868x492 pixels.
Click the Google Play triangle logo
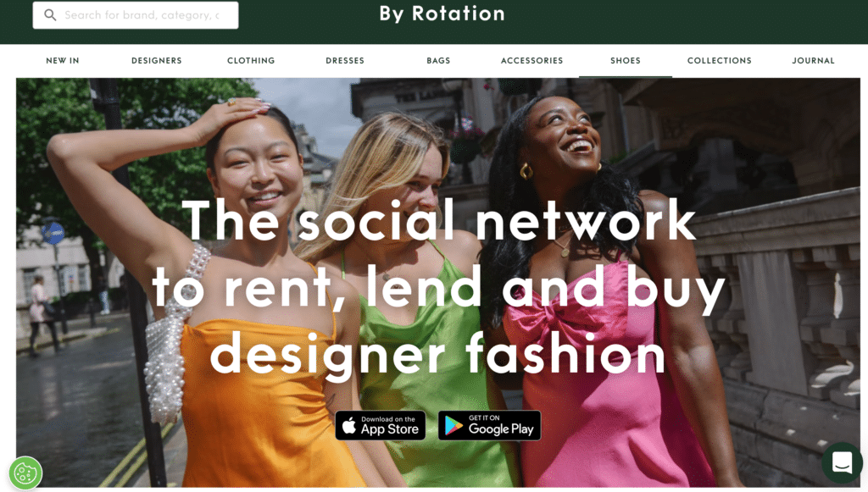tap(453, 426)
